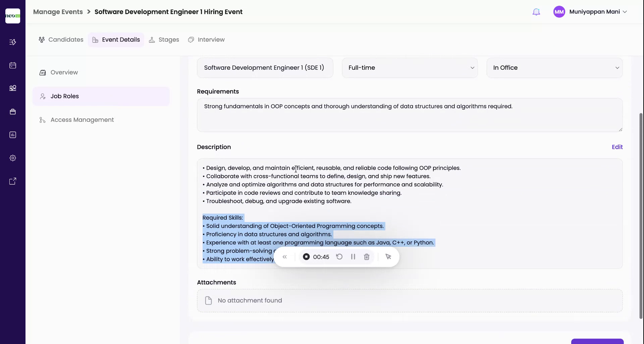
Task: Delete the recording with trash icon
Action: point(367,257)
